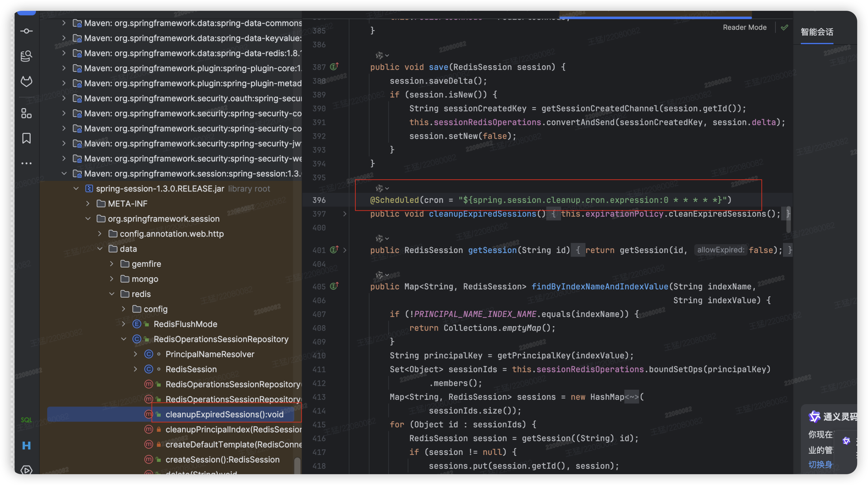Open the Bookmarks tool window icon
This screenshot has width=868, height=485.
coord(26,138)
